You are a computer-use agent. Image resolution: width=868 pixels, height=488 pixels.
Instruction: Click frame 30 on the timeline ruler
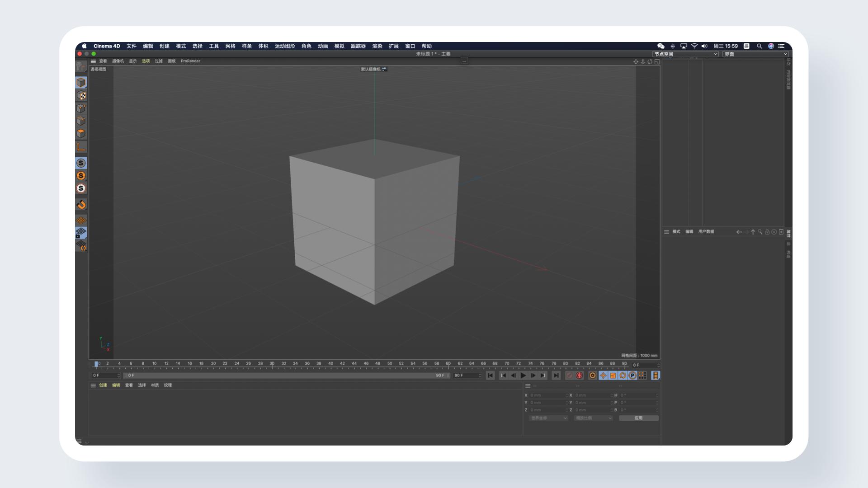[x=272, y=364]
